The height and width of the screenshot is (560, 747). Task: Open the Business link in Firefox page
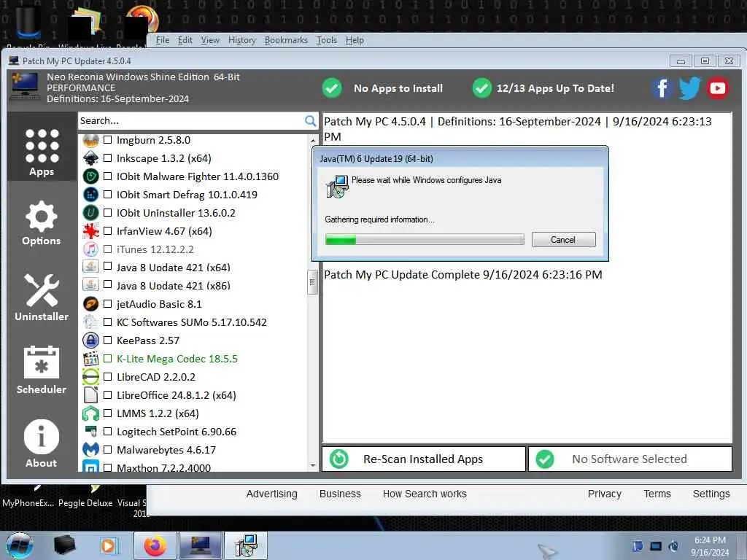340,494
